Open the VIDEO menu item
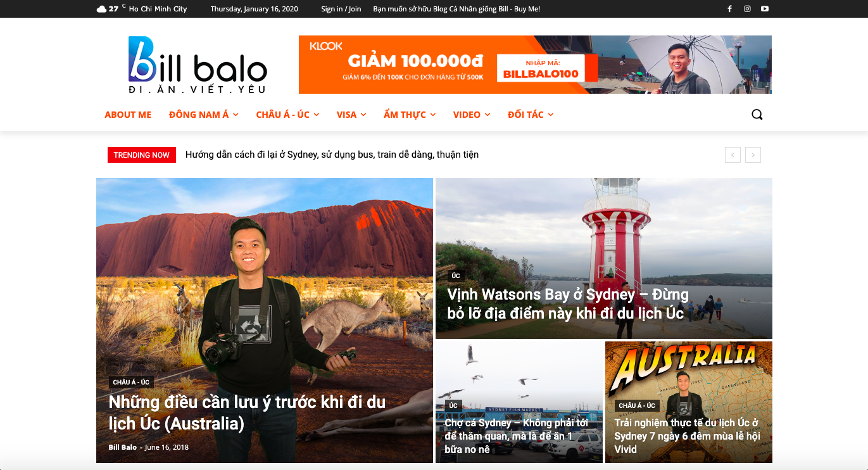 (472, 115)
